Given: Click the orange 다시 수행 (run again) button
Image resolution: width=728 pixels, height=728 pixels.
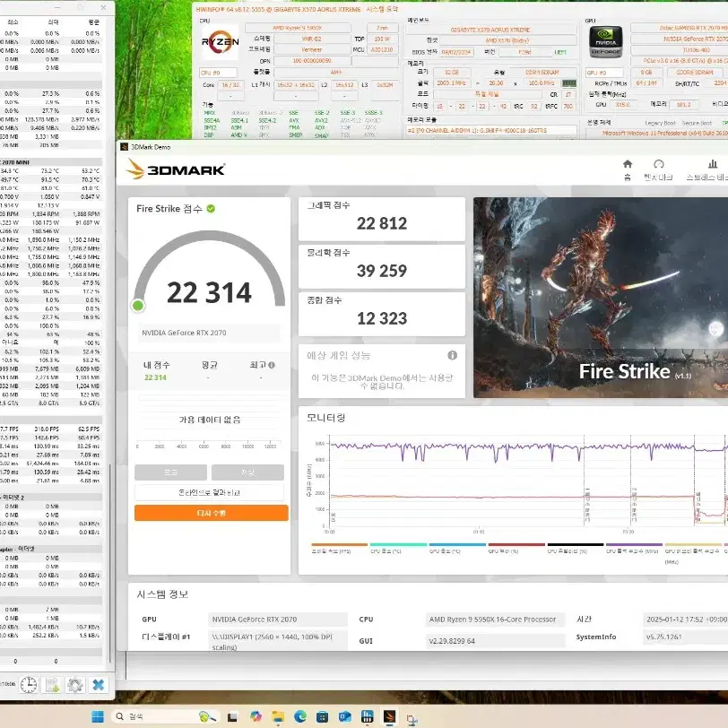Looking at the screenshot, I should 212,513.
